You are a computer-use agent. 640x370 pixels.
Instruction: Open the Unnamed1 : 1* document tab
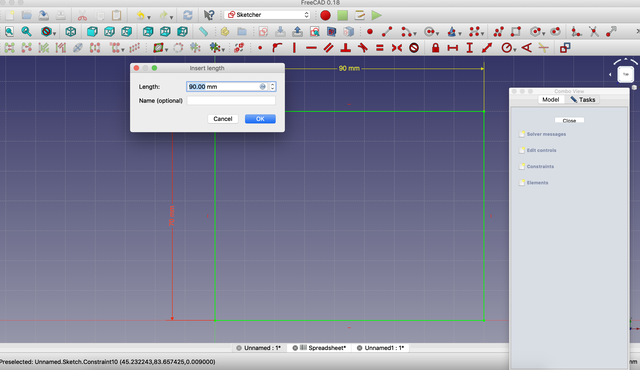(380, 348)
